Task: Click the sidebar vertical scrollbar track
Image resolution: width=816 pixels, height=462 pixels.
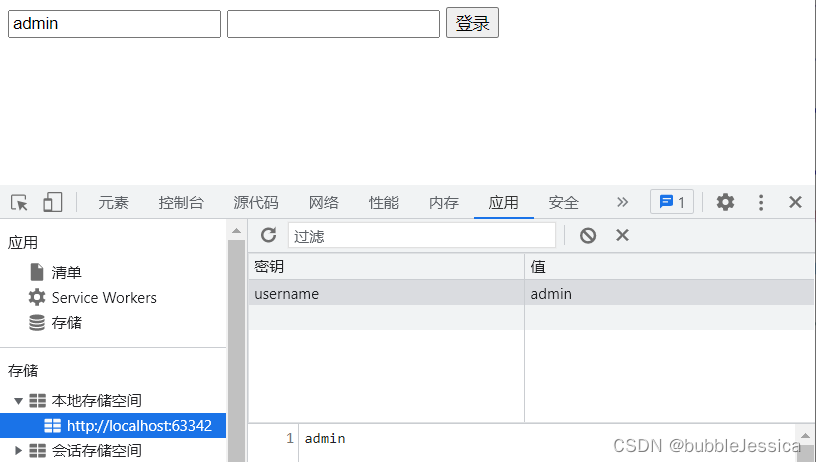Action: pos(236,350)
